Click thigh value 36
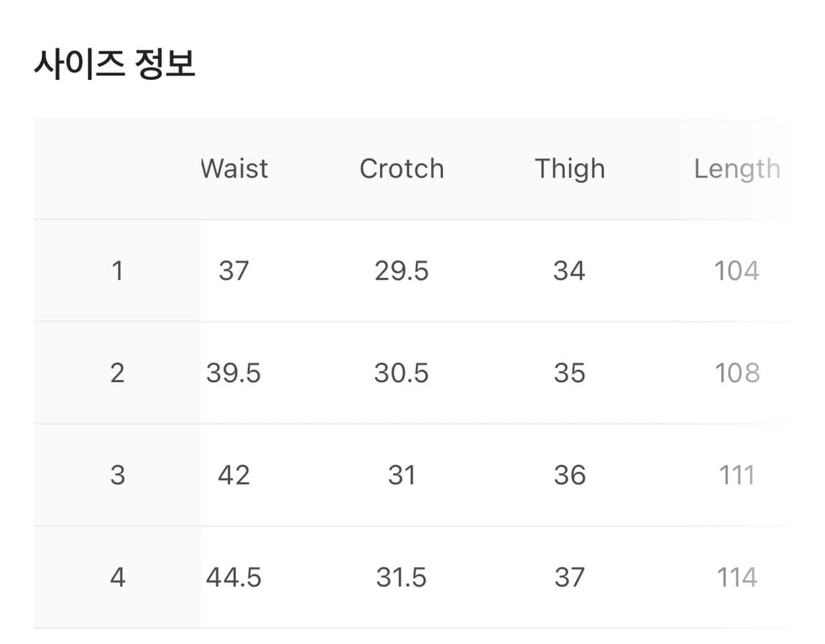 click(x=569, y=475)
